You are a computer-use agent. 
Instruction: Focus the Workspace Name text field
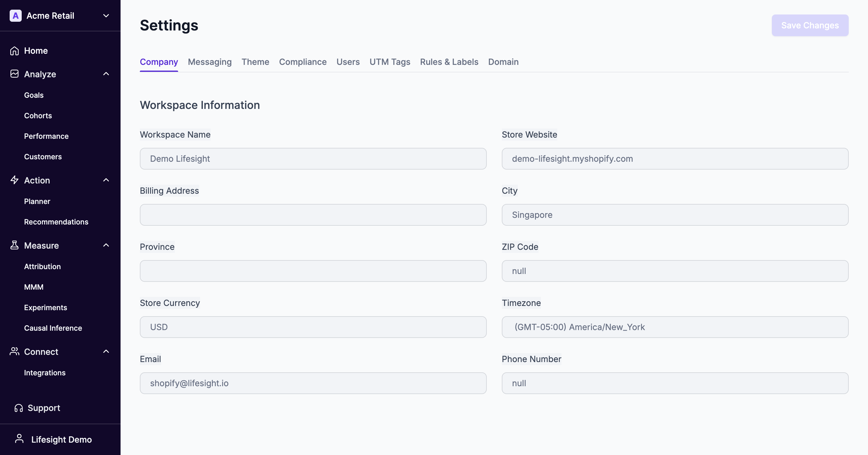[x=313, y=158]
